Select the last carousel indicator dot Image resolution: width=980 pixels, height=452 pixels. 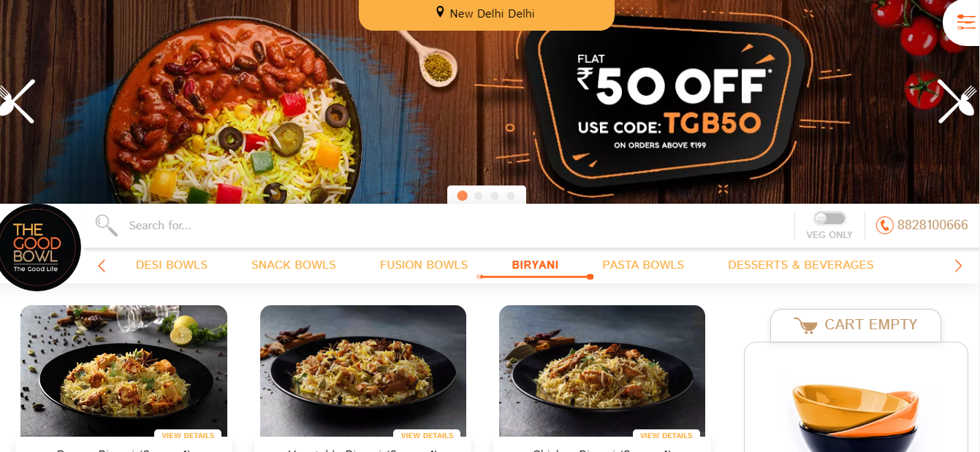tap(511, 196)
